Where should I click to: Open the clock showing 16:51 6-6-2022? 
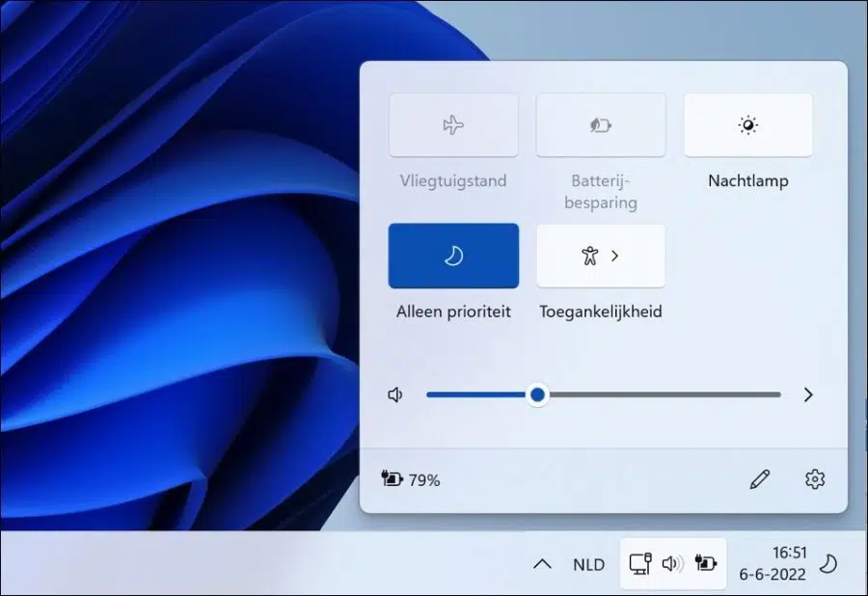pyautogui.click(x=773, y=563)
